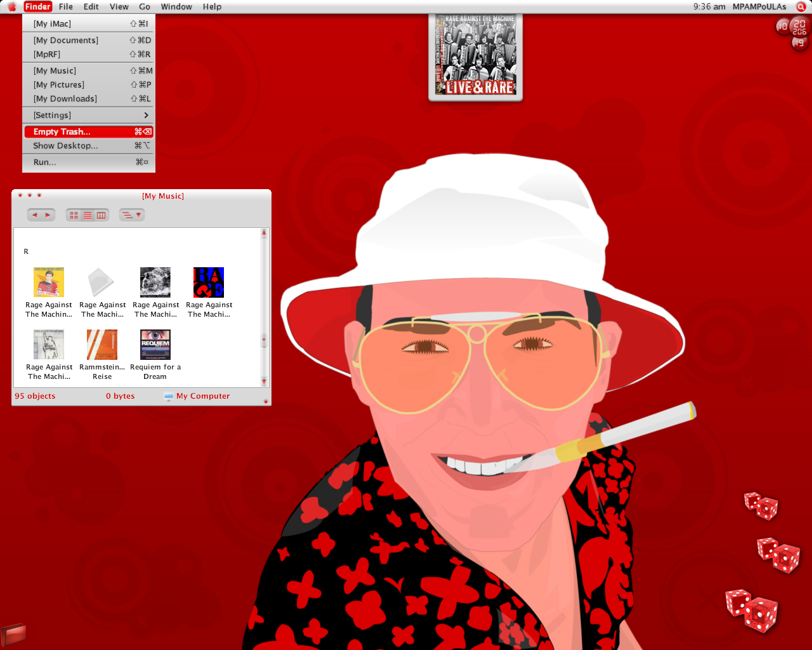
Task: Click the My Computer icon in status bar
Action: click(168, 396)
